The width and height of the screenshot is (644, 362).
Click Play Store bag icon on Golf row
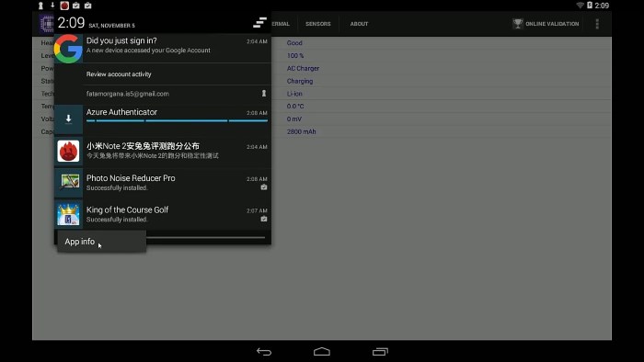(x=264, y=219)
